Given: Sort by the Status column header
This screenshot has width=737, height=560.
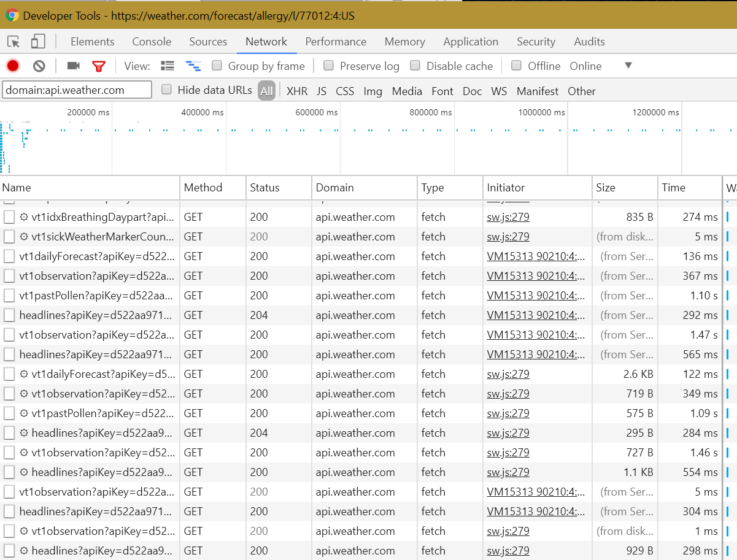Looking at the screenshot, I should (x=279, y=188).
